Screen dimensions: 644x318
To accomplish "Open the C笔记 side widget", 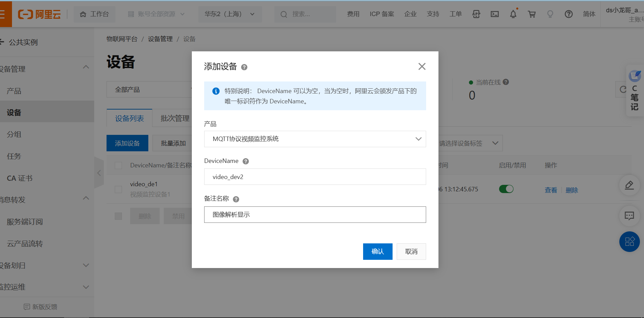I will [635, 91].
